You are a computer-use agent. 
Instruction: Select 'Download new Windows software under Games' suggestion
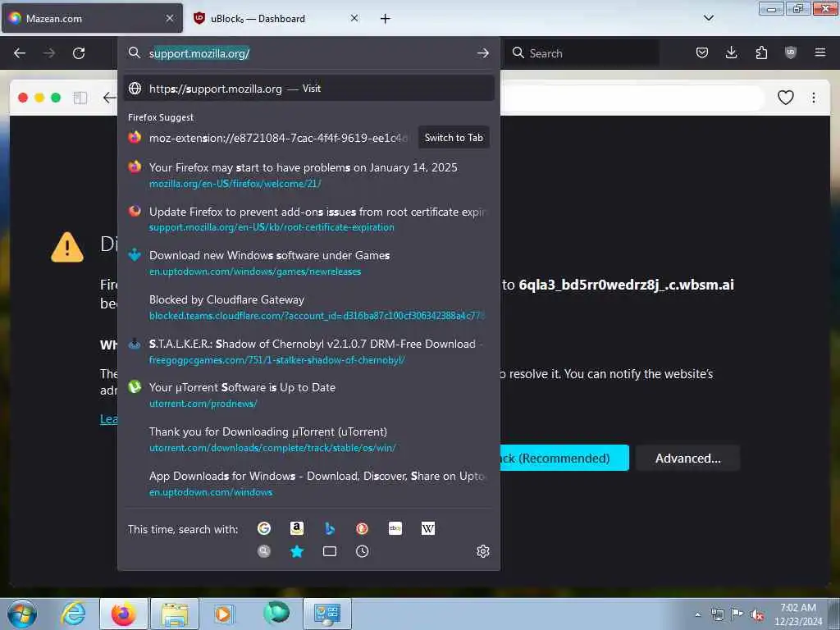point(308,262)
